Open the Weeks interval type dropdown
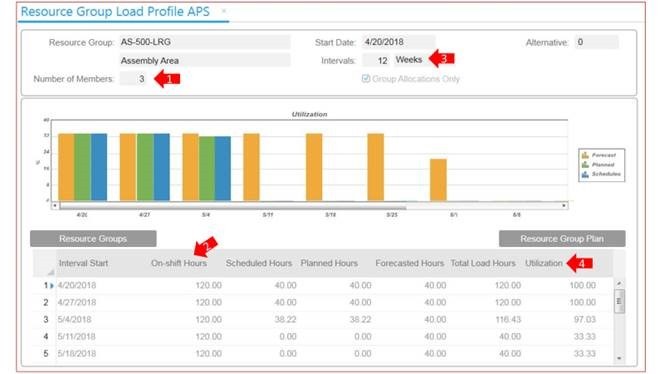Image resolution: width=664 pixels, height=374 pixels. tap(409, 60)
